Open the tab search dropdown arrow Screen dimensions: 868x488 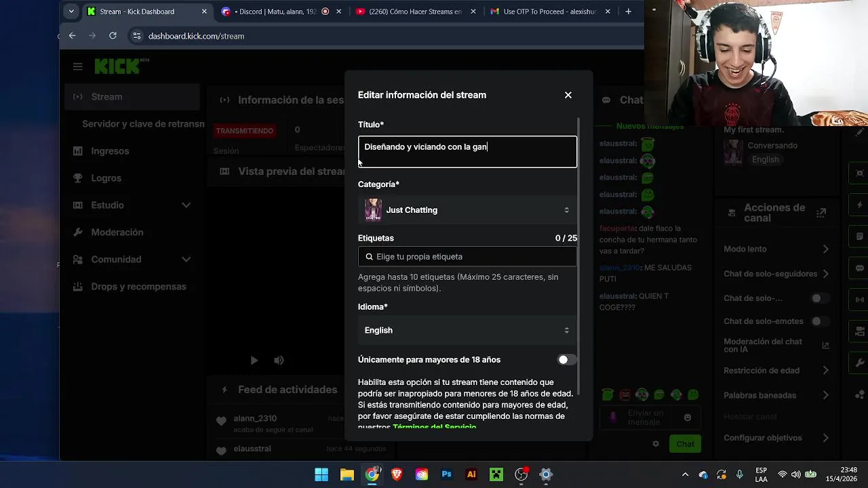tap(71, 12)
